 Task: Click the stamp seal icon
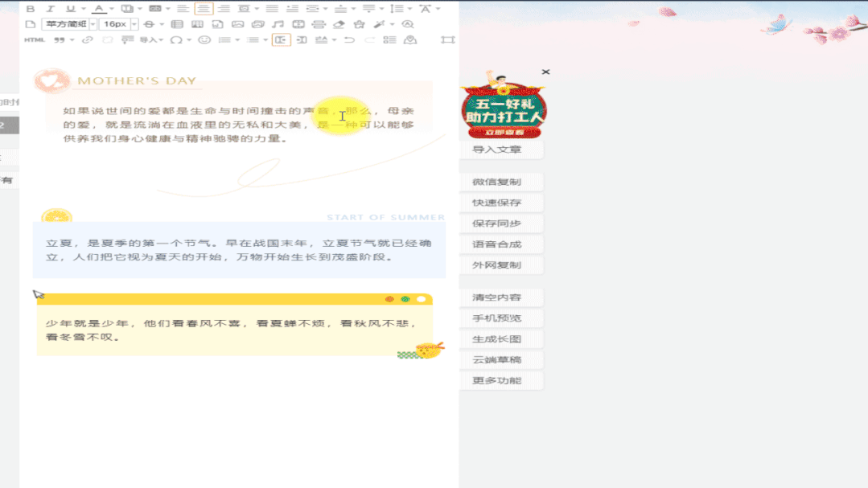pos(410,40)
